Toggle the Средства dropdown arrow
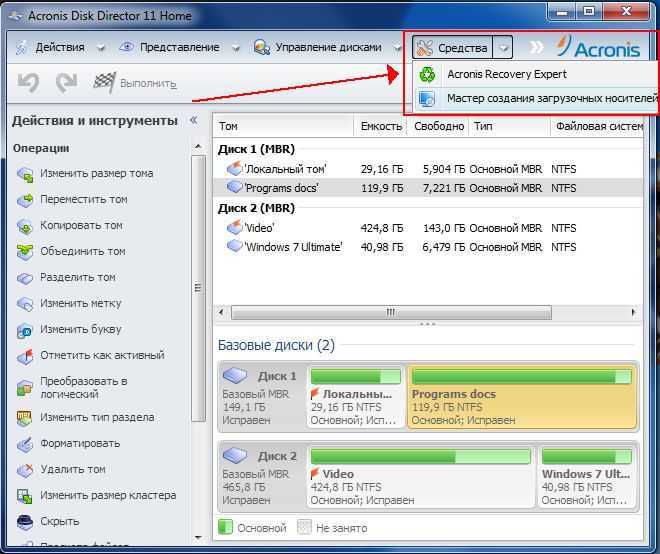This screenshot has height=554, width=660. (503, 48)
